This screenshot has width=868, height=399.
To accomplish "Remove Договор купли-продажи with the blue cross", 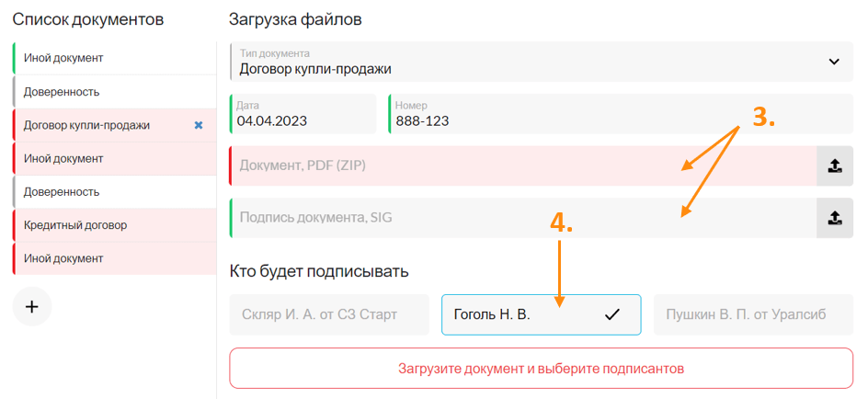I will click(199, 126).
